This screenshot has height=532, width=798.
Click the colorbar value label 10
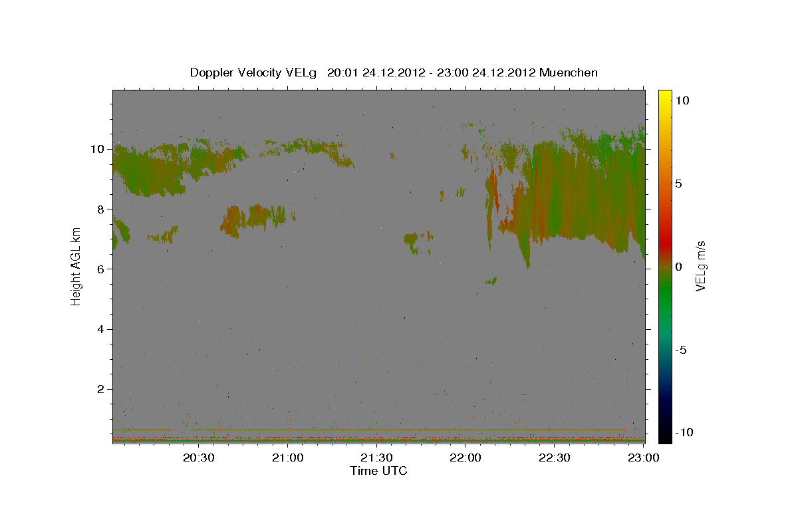pyautogui.click(x=682, y=100)
